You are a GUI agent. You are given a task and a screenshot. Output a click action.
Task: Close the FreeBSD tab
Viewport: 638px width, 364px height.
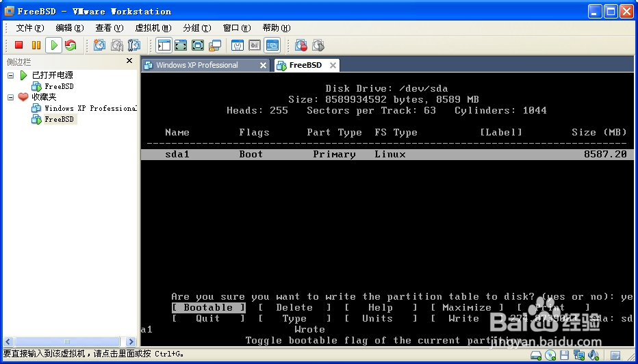(x=333, y=66)
